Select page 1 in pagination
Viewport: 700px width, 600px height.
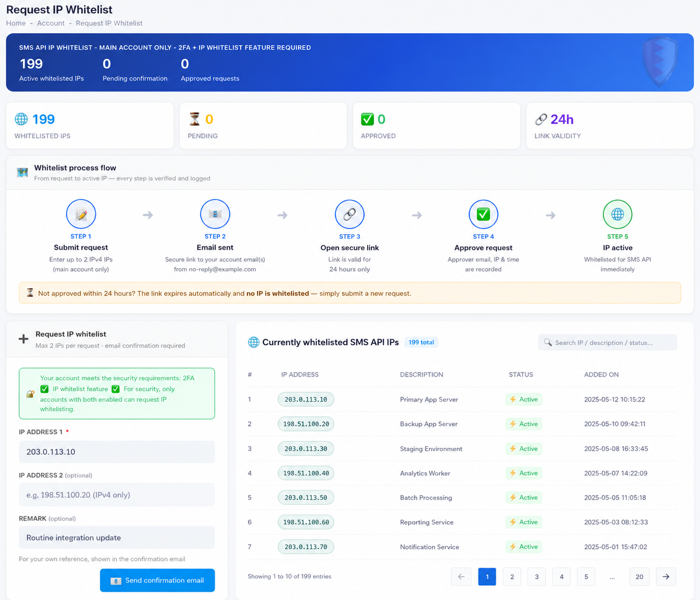tap(487, 577)
